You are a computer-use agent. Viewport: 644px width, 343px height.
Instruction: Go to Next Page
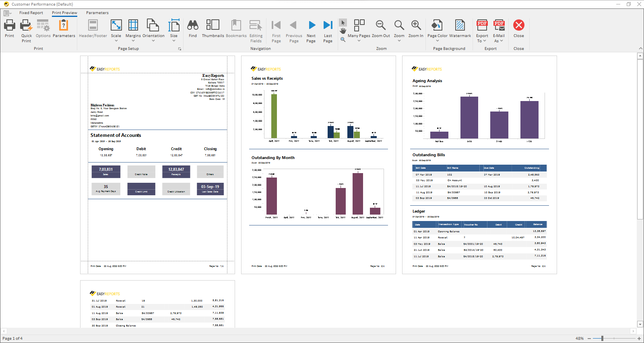pos(311,26)
